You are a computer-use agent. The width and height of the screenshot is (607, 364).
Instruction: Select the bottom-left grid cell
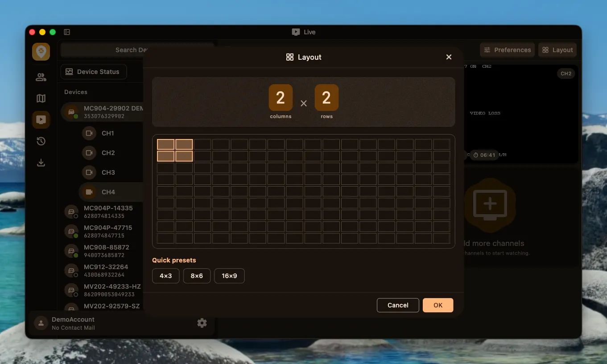pos(165,238)
